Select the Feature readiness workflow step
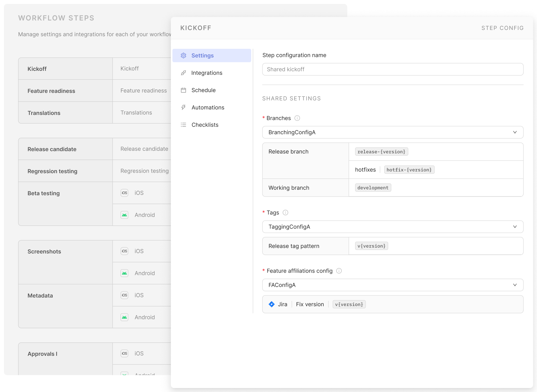The height and width of the screenshot is (392, 537). tap(51, 91)
